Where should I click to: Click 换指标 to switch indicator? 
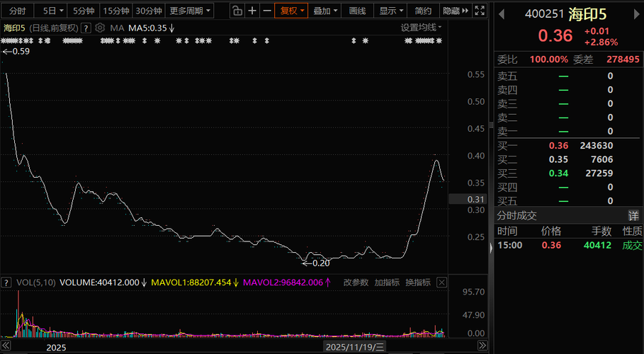coord(418,282)
